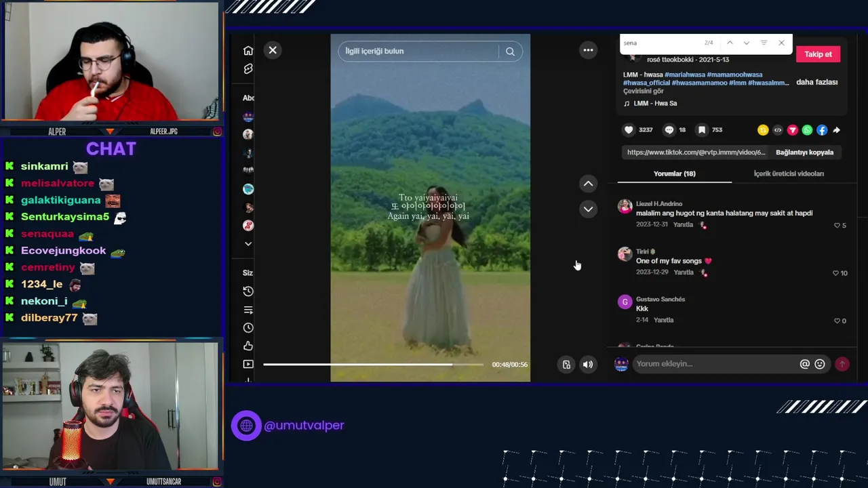Share to WhatsApp via the green icon

tap(807, 130)
